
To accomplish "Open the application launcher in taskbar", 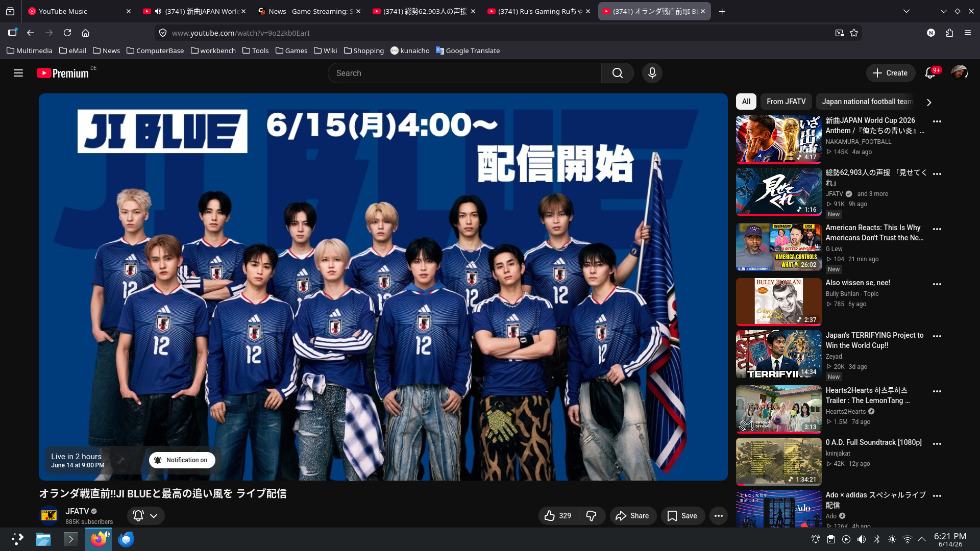I will pos(17,539).
